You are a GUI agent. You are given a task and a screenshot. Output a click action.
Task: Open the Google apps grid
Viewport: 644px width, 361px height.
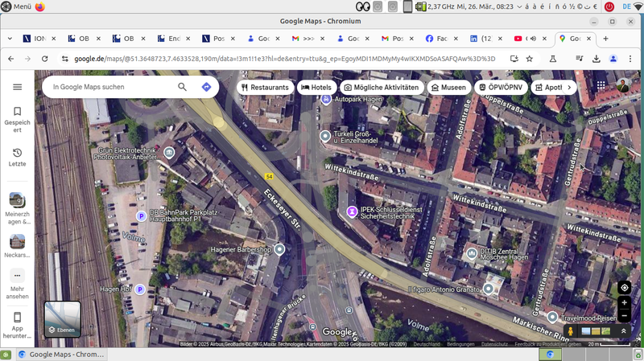coord(601,87)
